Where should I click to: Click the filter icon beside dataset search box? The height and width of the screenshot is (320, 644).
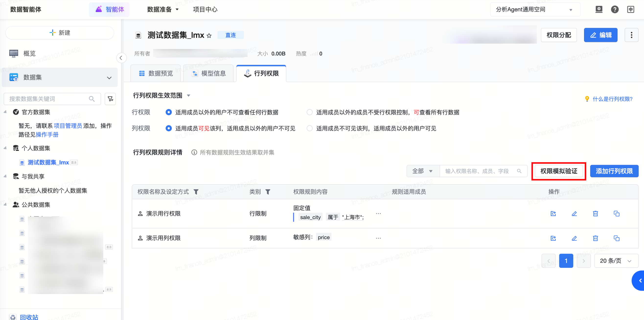pyautogui.click(x=110, y=99)
